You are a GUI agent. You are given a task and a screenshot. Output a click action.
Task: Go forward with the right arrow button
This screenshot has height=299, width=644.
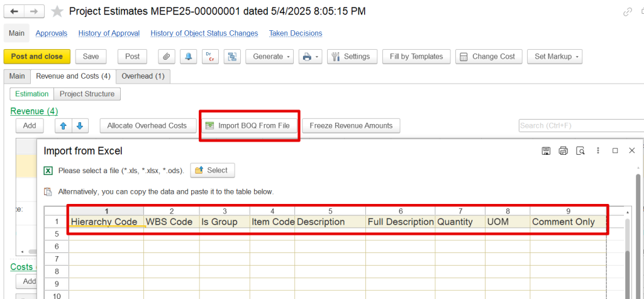[x=34, y=11]
